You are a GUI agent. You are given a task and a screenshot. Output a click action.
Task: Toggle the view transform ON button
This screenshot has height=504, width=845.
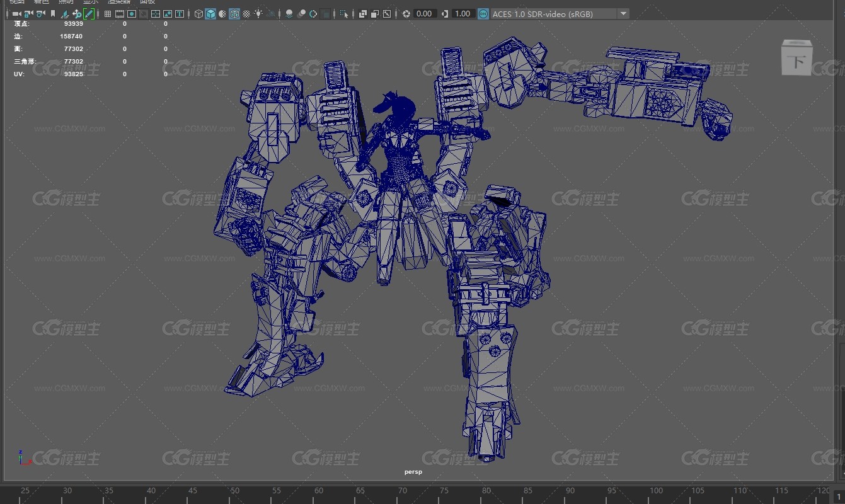tap(483, 14)
